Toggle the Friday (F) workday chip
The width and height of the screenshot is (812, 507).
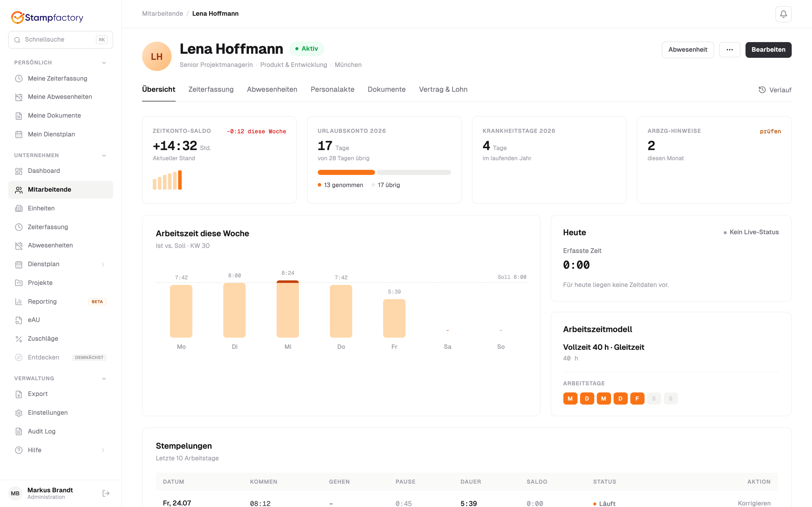tap(637, 398)
